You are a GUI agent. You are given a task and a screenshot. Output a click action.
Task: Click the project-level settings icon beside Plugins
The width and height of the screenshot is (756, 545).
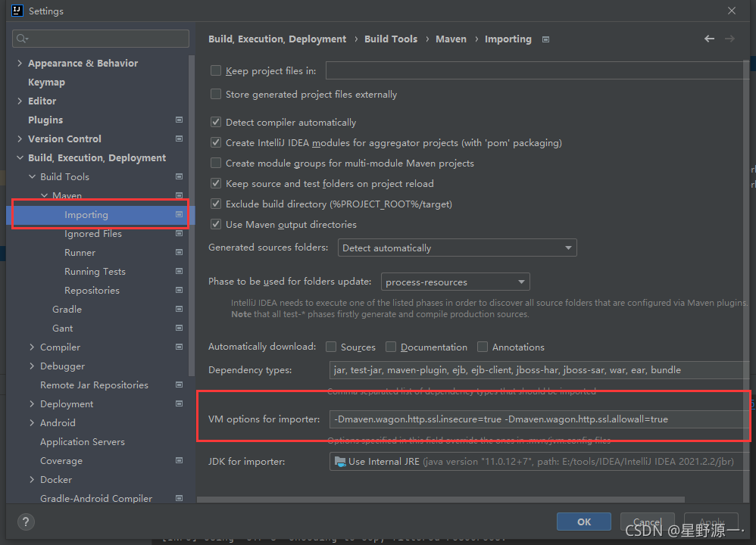(179, 120)
